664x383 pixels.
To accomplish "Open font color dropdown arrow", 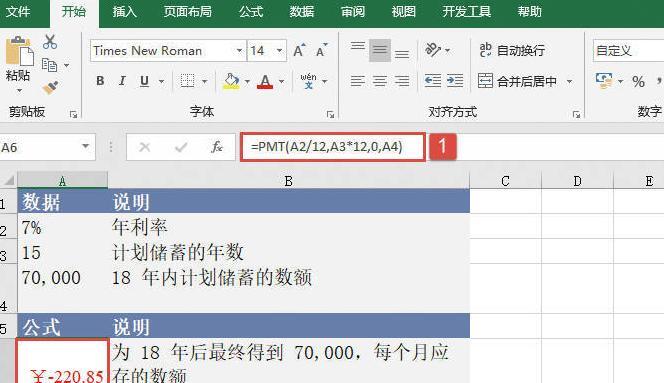I will click(282, 81).
